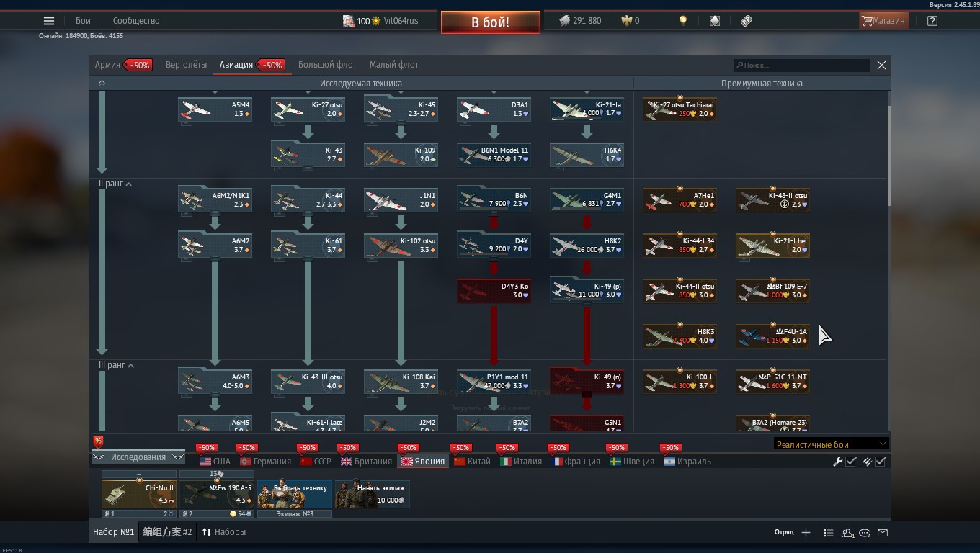Select the Британия nation tab
This screenshot has height=553, width=980.
point(366,462)
